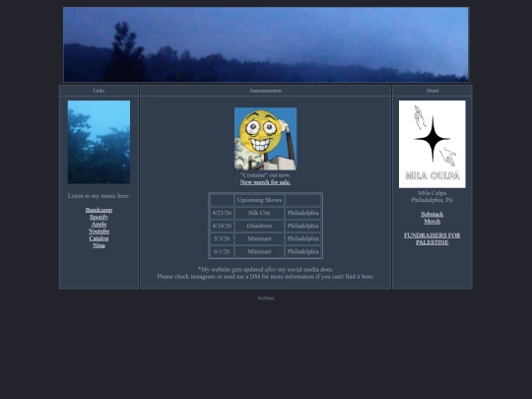Select the 5/3/26 date cell
Image resolution: width=532 pixels, height=399 pixels.
222,238
